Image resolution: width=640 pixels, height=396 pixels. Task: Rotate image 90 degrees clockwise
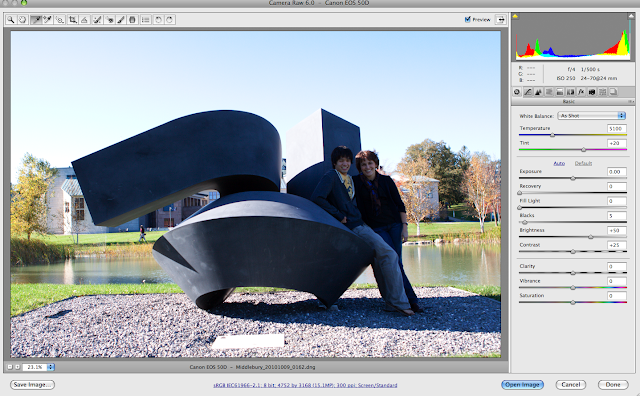point(170,20)
